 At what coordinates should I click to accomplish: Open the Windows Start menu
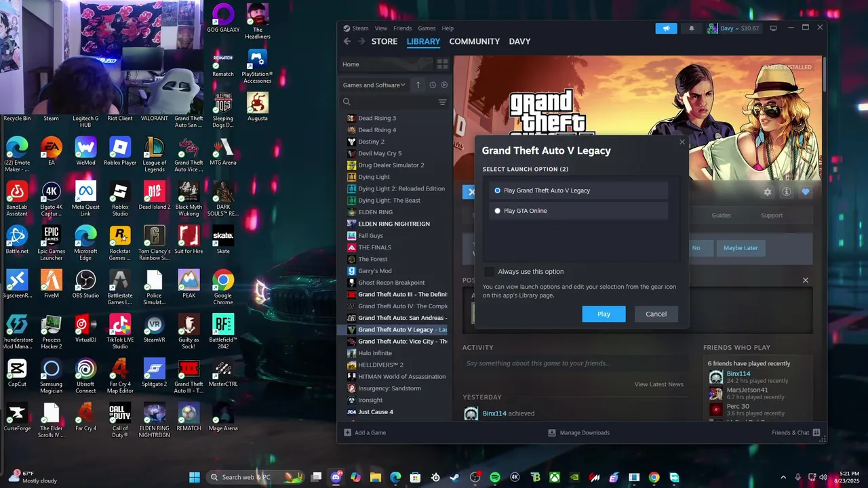[x=195, y=477]
